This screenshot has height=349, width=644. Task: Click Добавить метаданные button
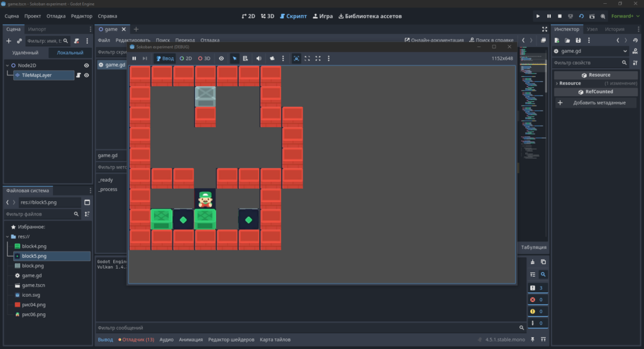pos(596,102)
